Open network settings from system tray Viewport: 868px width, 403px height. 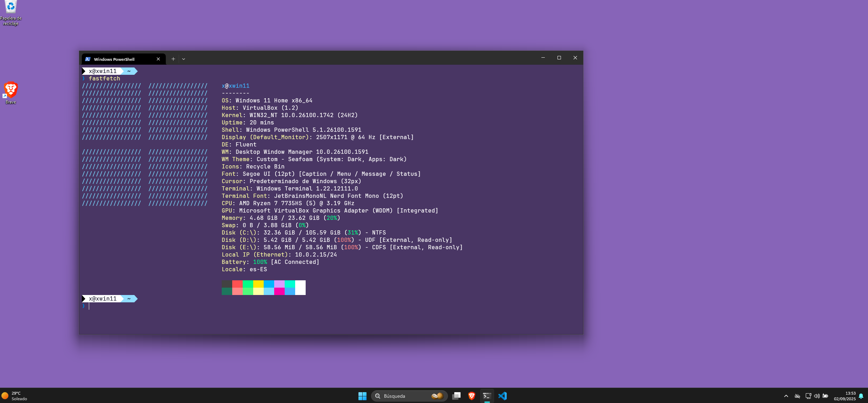808,396
